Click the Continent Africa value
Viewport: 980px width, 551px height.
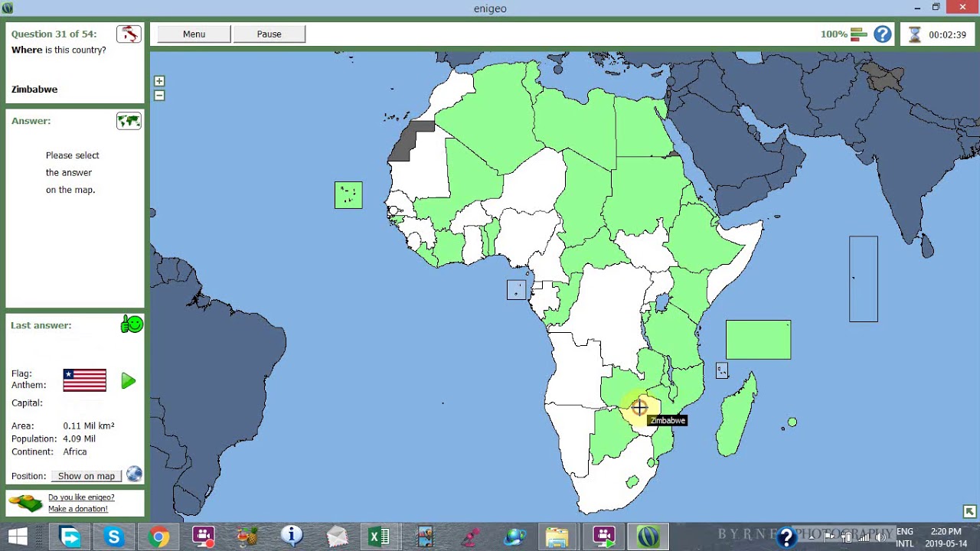(x=75, y=452)
